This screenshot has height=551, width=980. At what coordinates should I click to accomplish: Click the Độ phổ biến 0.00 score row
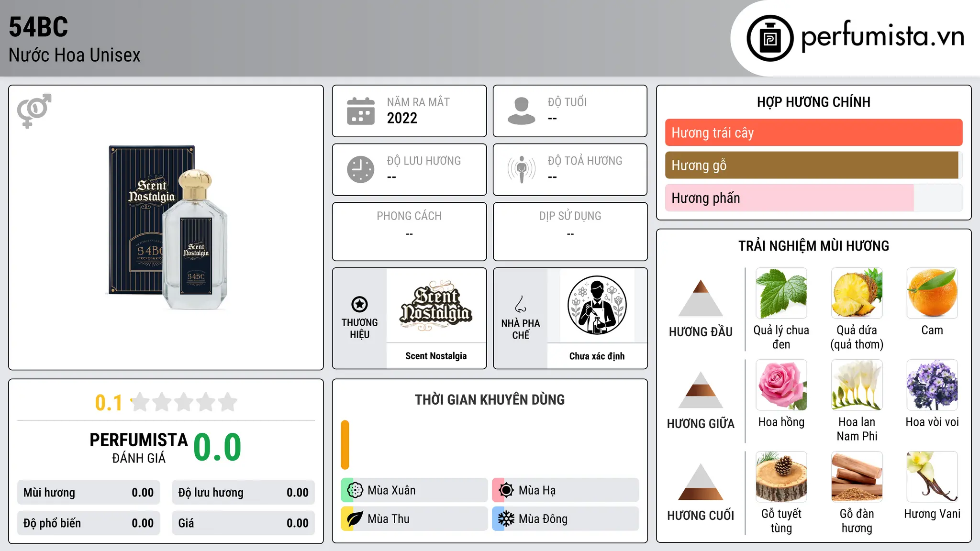[89, 523]
